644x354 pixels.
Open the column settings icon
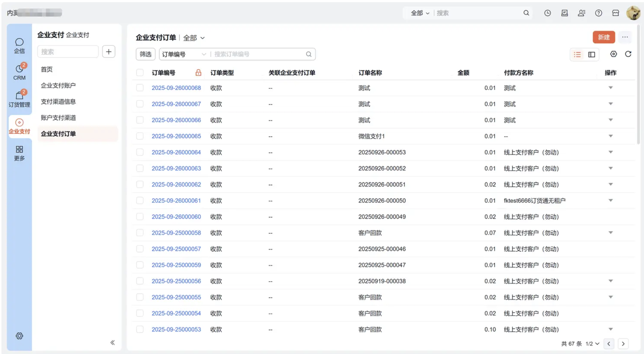point(614,54)
